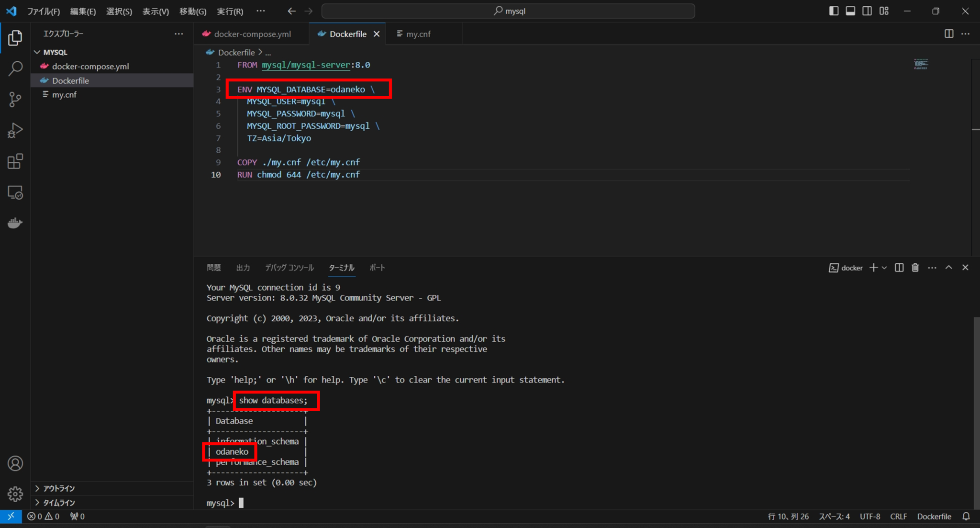Image resolution: width=980 pixels, height=528 pixels.
Task: Change line endings via CRLF indicator
Action: [x=898, y=517]
